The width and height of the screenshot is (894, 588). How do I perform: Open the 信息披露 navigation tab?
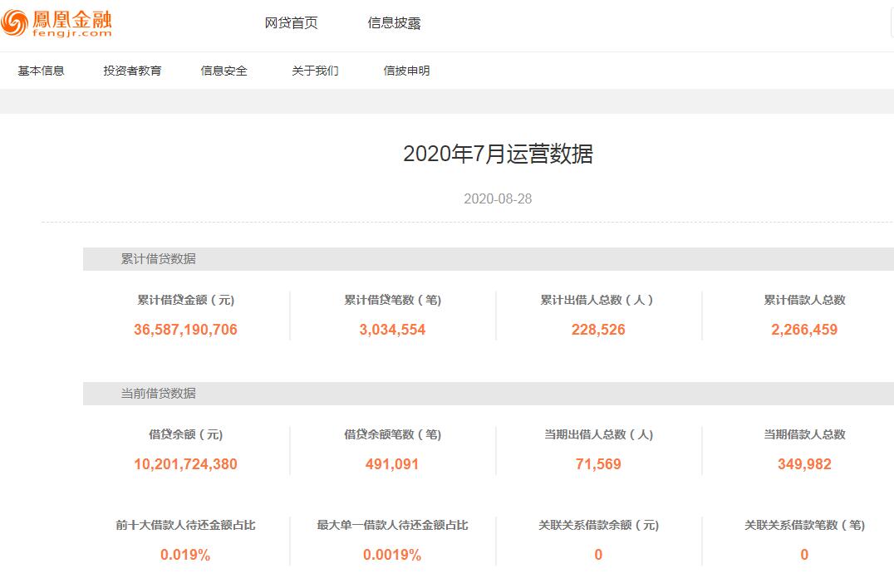[394, 23]
